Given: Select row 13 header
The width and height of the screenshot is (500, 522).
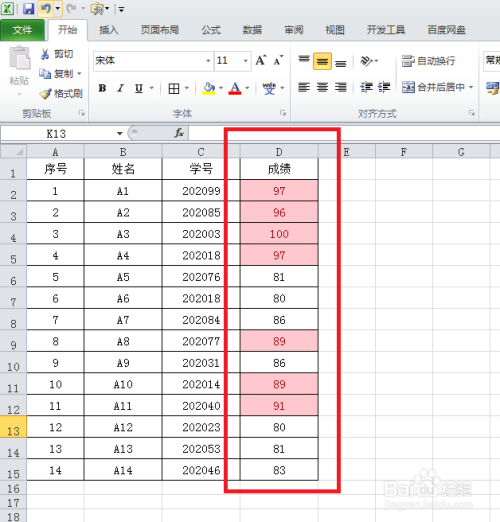Looking at the screenshot, I should (13, 427).
